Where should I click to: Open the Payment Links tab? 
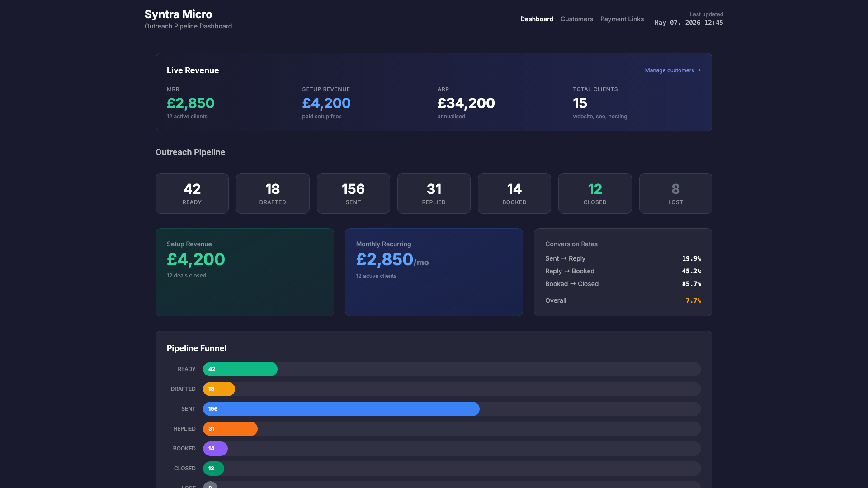pyautogui.click(x=622, y=19)
